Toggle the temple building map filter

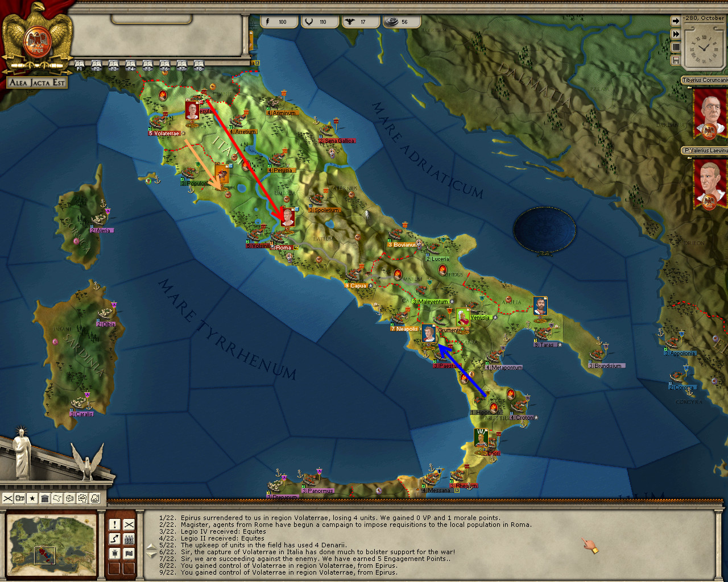pos(45,498)
